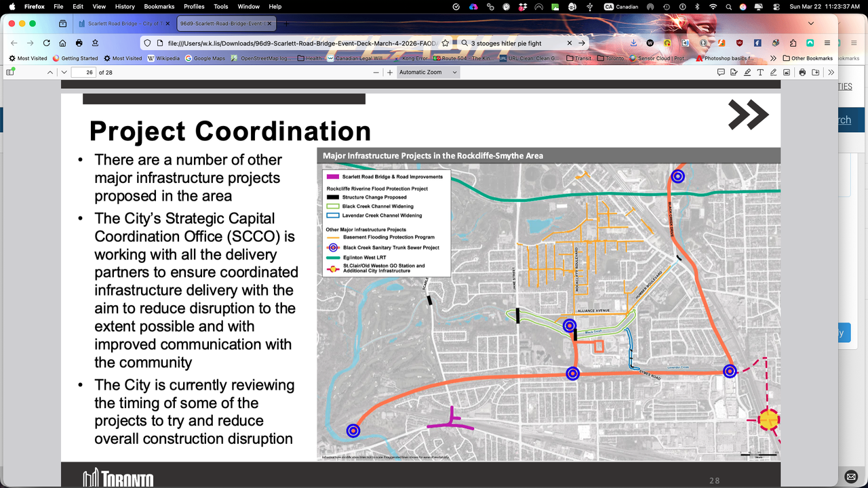
Task: Open the Wikipedia bookmark
Action: (163, 58)
